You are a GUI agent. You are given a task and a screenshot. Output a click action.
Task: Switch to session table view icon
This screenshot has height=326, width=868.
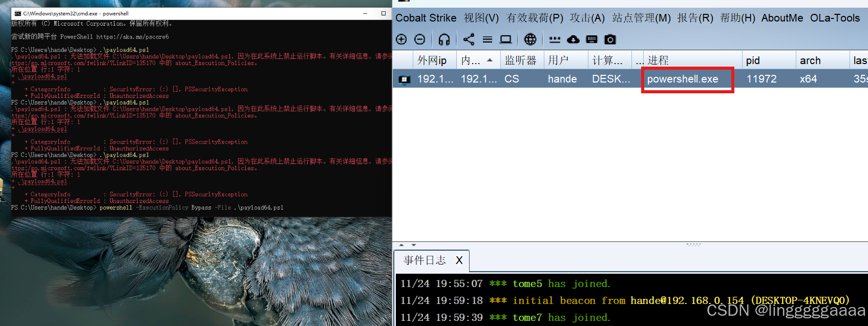click(488, 39)
